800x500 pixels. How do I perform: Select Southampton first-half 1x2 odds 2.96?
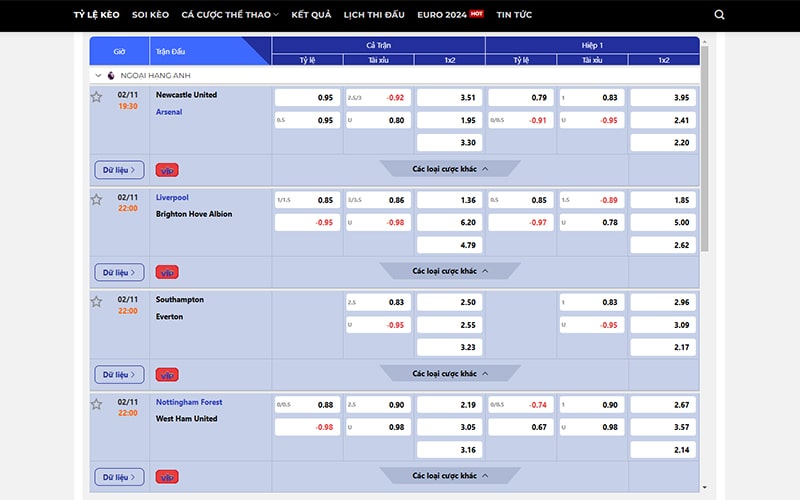tap(663, 302)
